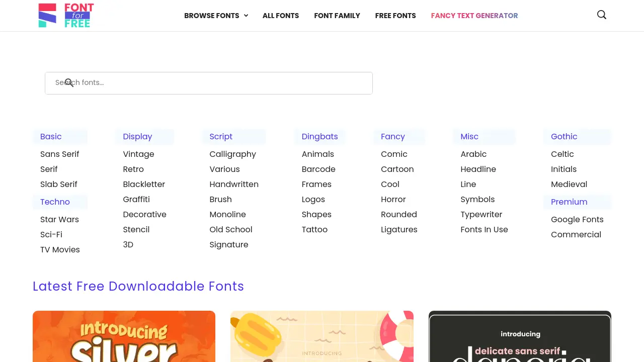Browse Horror fonts
The width and height of the screenshot is (644, 362).
tap(393, 199)
